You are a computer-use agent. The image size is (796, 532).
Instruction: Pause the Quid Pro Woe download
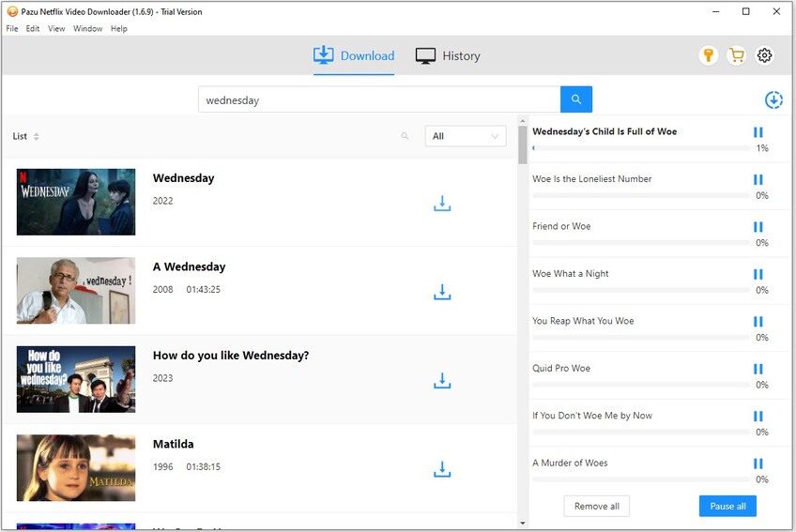coord(758,369)
